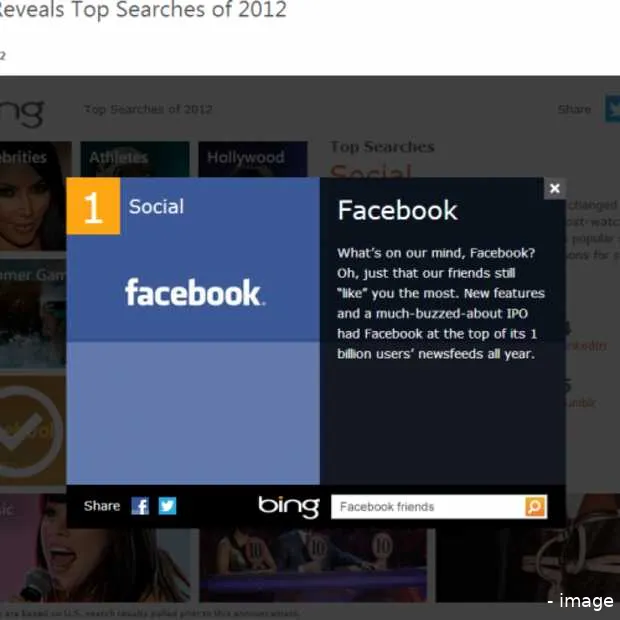Click the Bing logo in popup footer
The image size is (620, 620).
289,507
